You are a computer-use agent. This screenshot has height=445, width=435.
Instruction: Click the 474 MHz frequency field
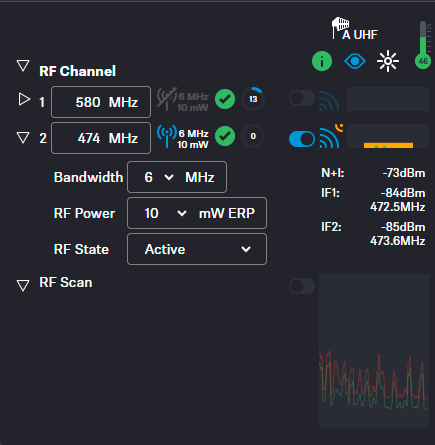tap(101, 138)
